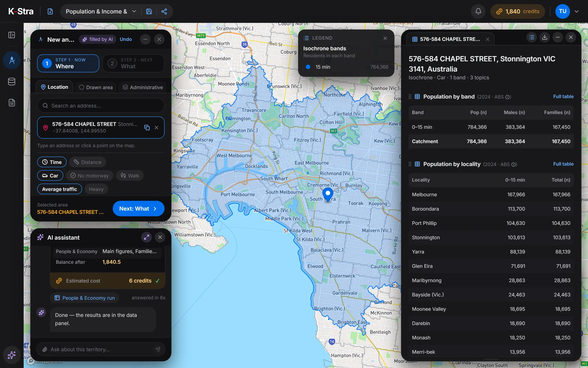This screenshot has height=368, width=588.
Task: Toggle the sidebar panel icon
Action: [12, 35]
